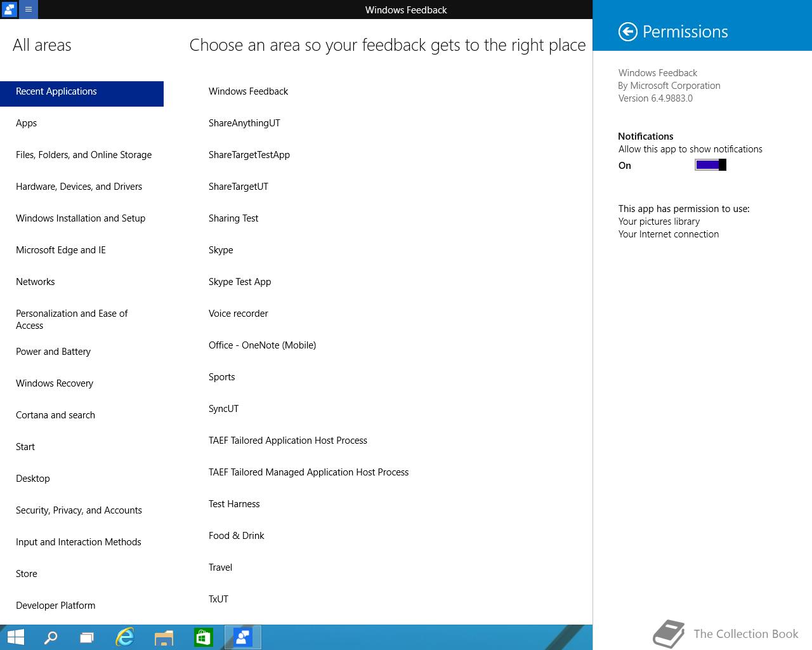Viewport: 812px width, 650px height.
Task: Switch to Windows Feedback taskbar button
Action: click(x=243, y=637)
